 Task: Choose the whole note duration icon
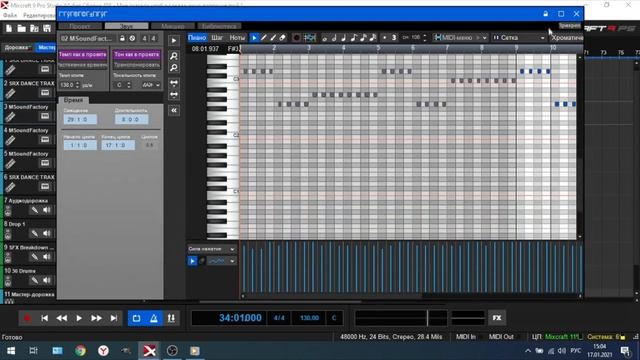click(x=325, y=38)
